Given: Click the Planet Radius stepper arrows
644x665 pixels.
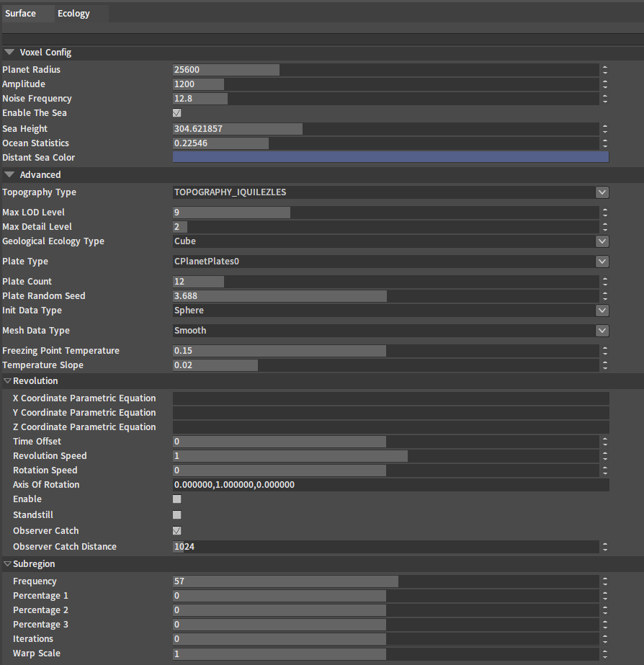Looking at the screenshot, I should (605, 70).
